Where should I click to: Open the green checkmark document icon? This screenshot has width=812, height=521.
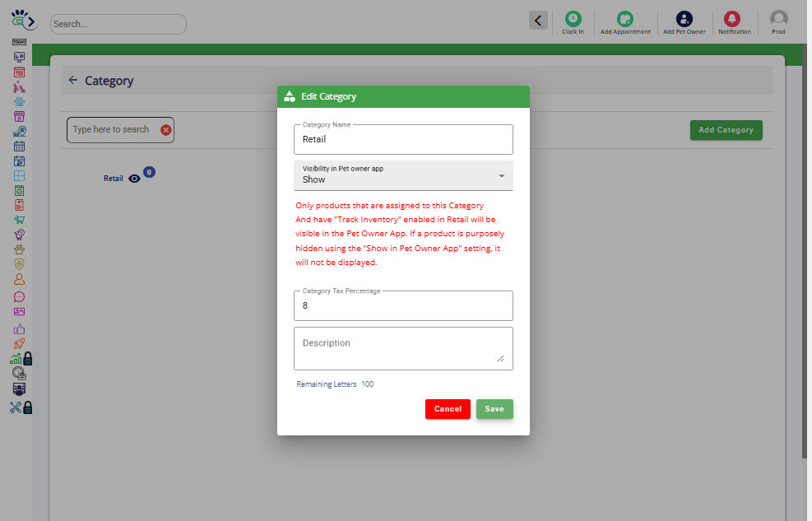(19, 191)
